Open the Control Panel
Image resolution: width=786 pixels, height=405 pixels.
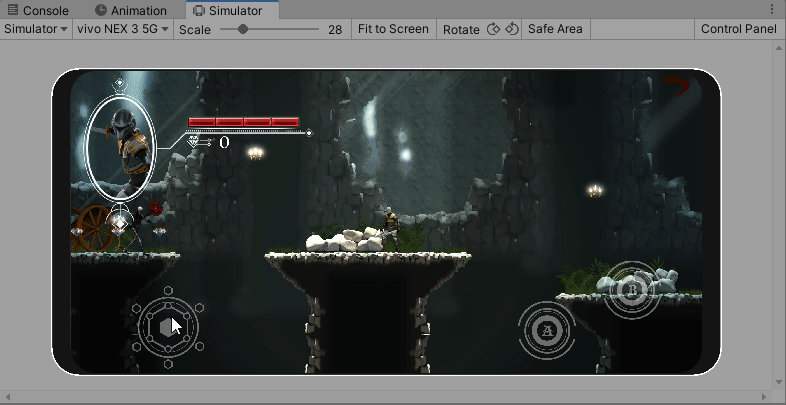point(738,29)
